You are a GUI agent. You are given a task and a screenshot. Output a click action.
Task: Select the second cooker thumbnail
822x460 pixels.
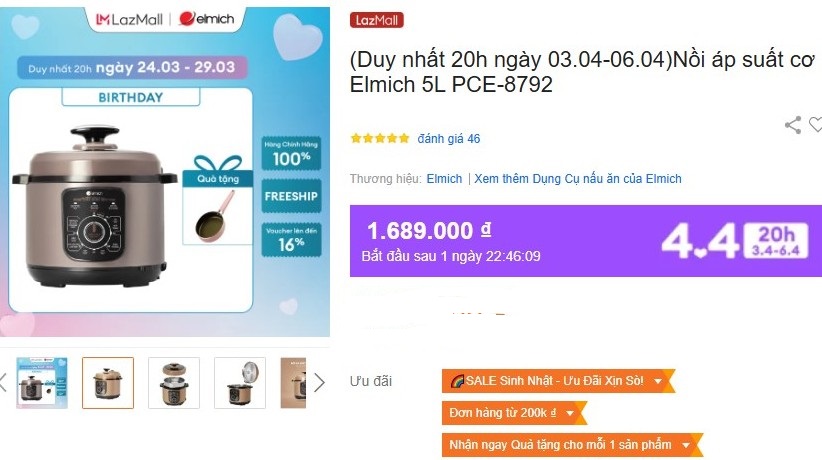pyautogui.click(x=108, y=383)
